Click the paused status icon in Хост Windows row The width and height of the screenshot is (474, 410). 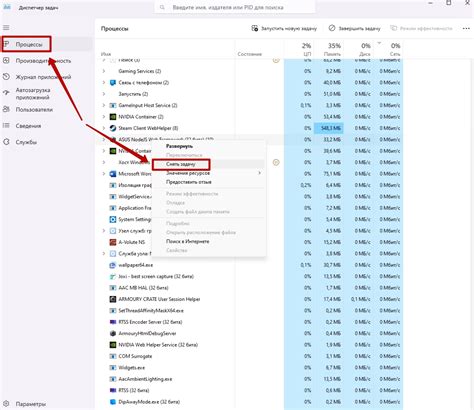click(x=276, y=162)
